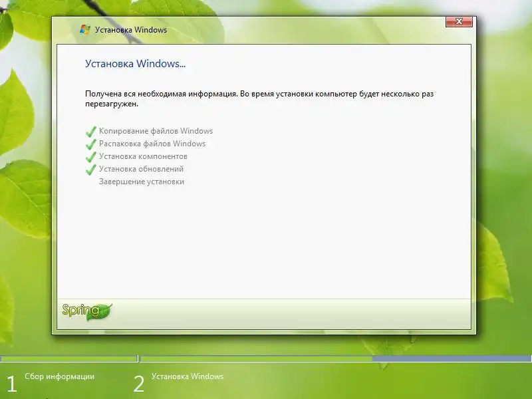
Task: Click the stage number 2
Action: [138, 384]
